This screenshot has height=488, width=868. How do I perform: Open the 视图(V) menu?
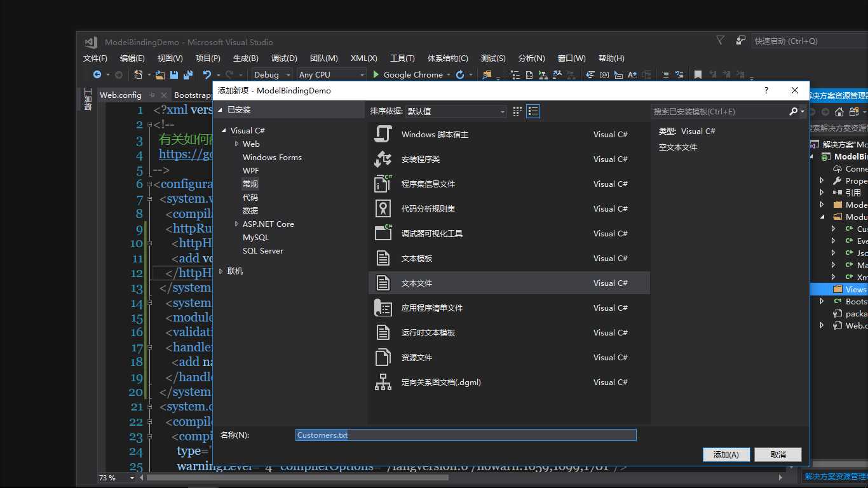click(170, 58)
